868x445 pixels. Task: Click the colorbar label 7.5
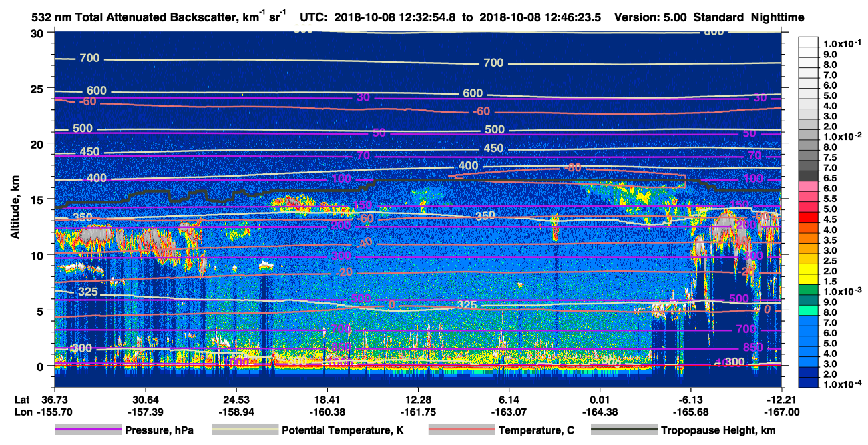pos(830,157)
